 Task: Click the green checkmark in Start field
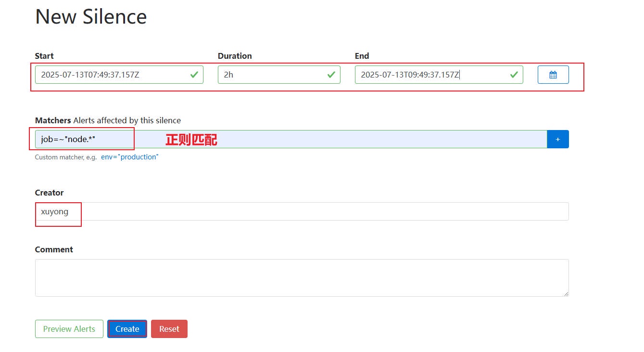(x=194, y=75)
